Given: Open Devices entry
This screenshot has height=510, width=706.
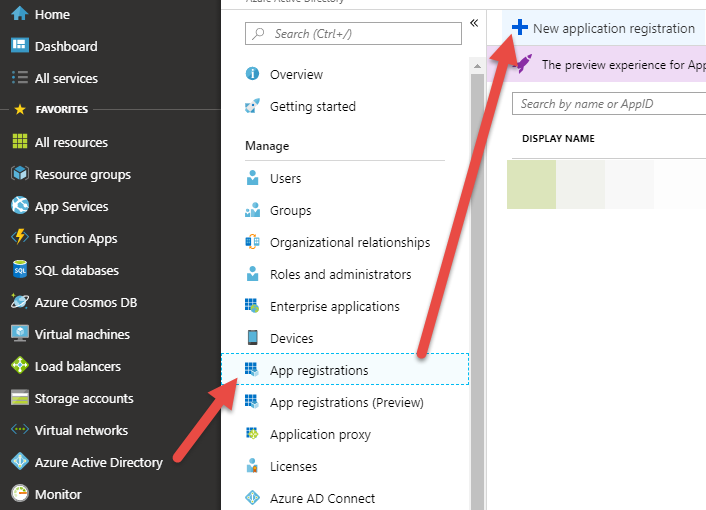Looking at the screenshot, I should coord(291,338).
